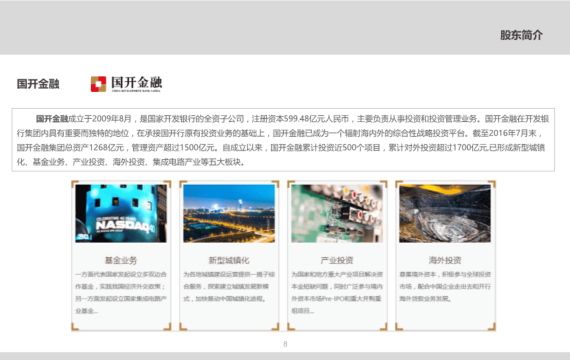Select the NASDAQ building thumbnail
The height and width of the screenshot is (360, 570).
click(121, 213)
